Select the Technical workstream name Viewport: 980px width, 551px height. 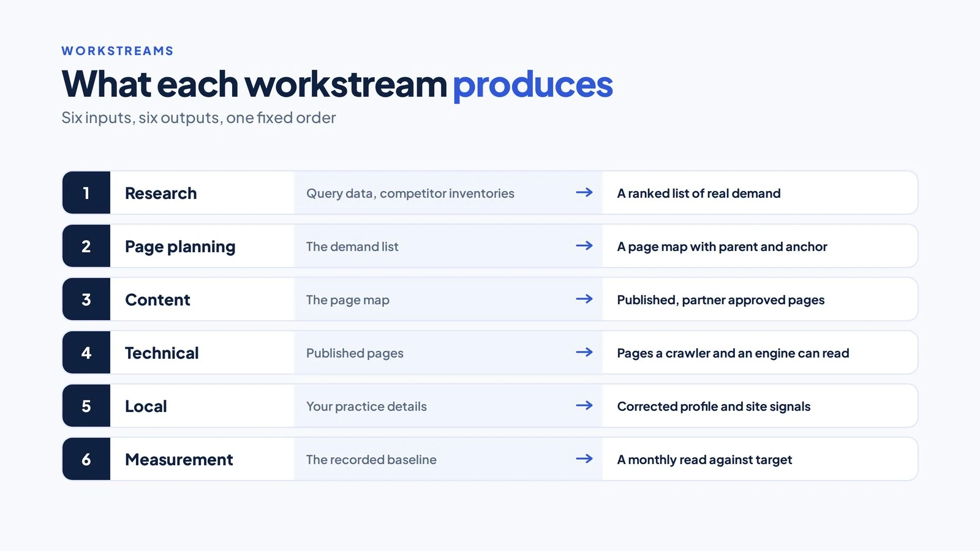162,353
